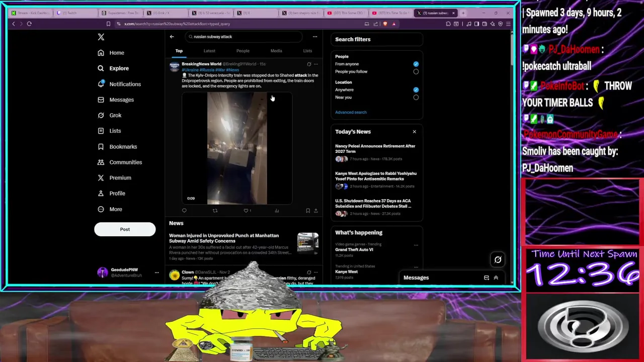644x362 pixels.
Task: Play the train video in the post
Action: (x=237, y=148)
